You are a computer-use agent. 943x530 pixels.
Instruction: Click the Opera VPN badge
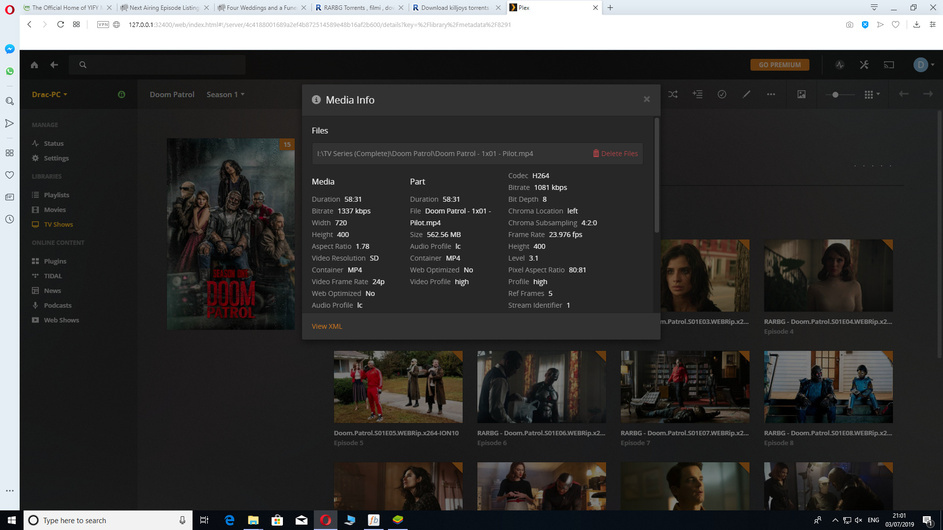pyautogui.click(x=103, y=25)
